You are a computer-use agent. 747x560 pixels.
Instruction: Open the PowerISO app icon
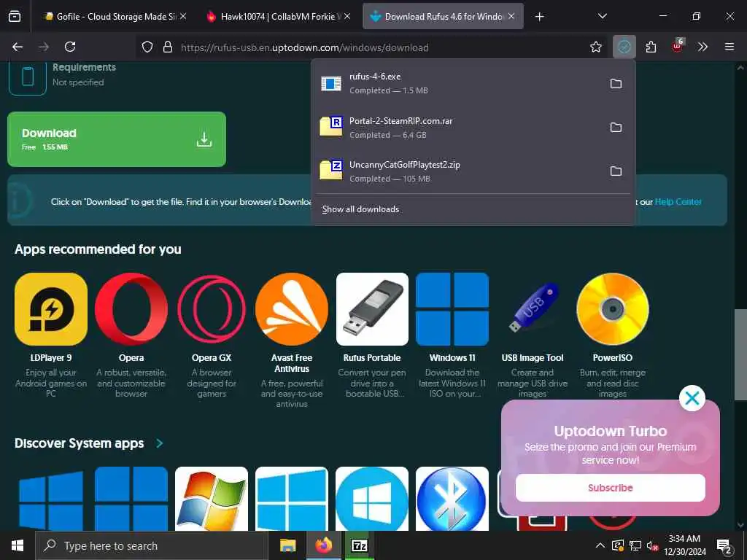tap(613, 309)
